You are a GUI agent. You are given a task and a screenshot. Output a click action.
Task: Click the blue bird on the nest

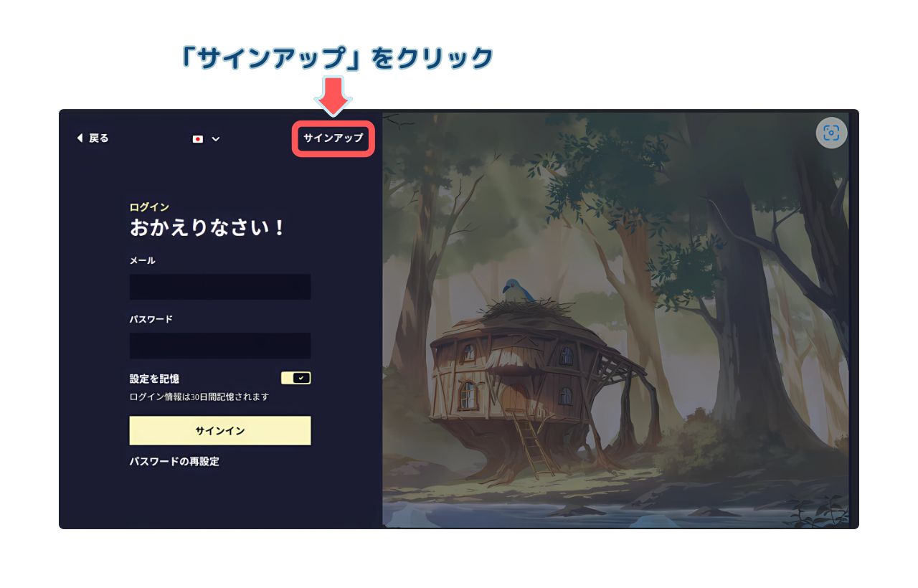tap(516, 290)
